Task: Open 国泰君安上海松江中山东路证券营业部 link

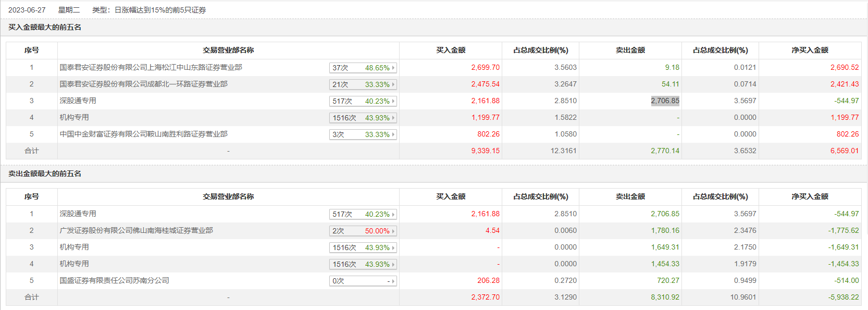Action: (151, 67)
